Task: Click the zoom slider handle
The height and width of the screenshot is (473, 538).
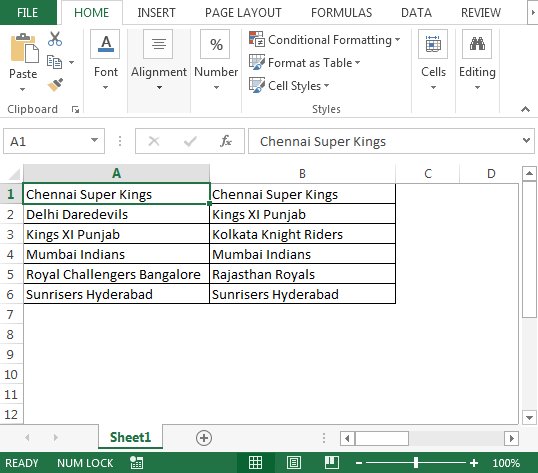Action: (x=416, y=463)
